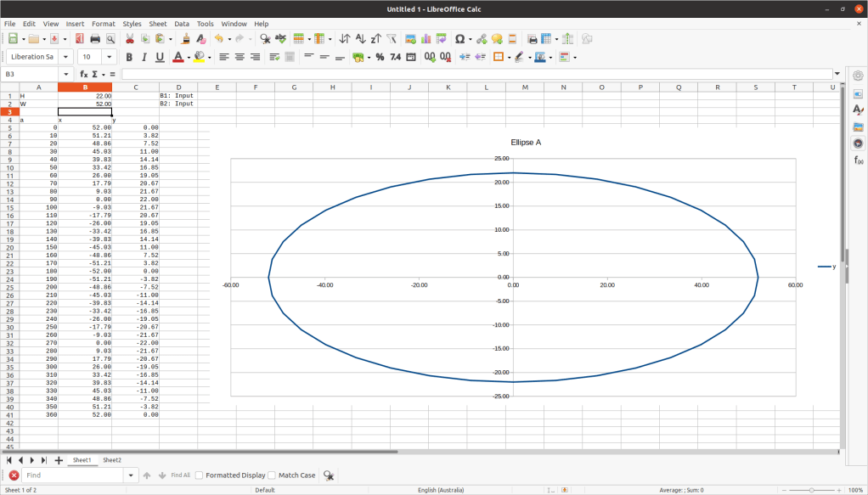Tick the Formatted Display checkbox
The height and width of the screenshot is (495, 868).
pos(200,475)
